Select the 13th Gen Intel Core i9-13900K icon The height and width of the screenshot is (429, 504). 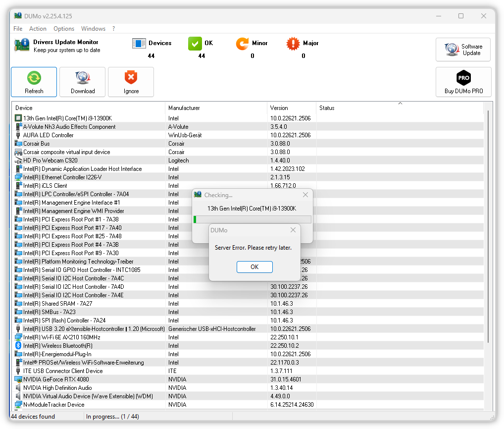tap(18, 118)
